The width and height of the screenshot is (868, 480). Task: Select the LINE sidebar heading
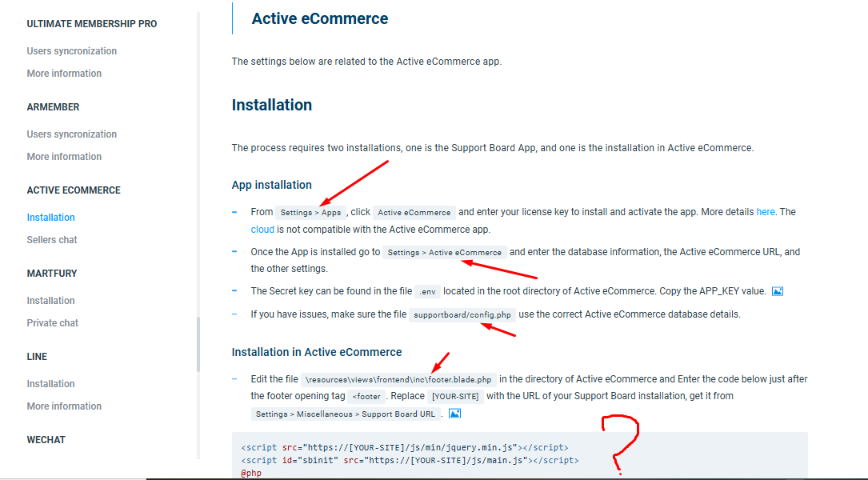click(37, 357)
